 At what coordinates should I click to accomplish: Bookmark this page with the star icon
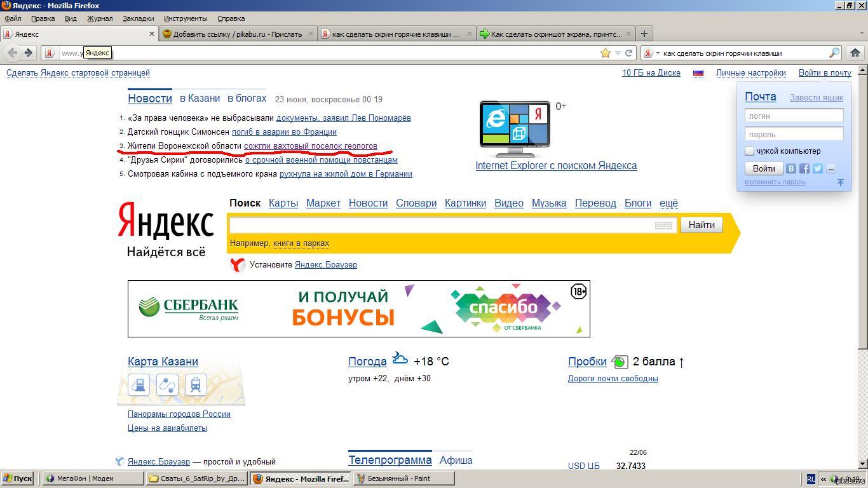606,53
